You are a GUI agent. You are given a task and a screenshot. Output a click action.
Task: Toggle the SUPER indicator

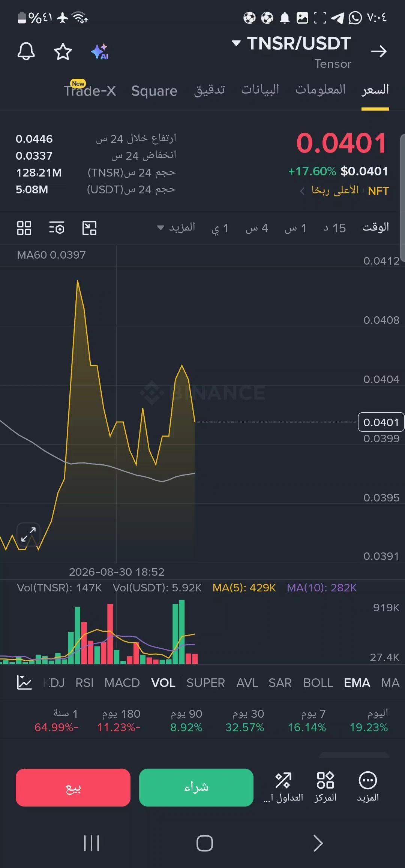(205, 682)
